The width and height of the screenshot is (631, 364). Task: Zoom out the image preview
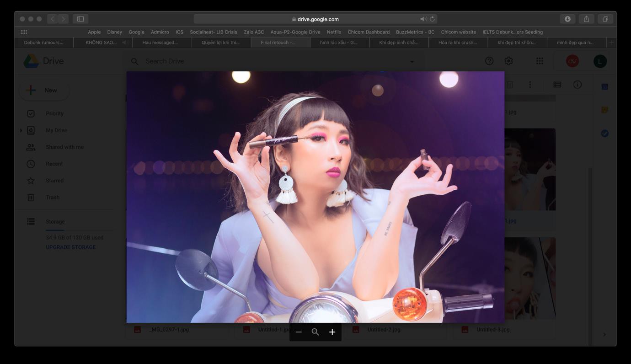coord(299,332)
